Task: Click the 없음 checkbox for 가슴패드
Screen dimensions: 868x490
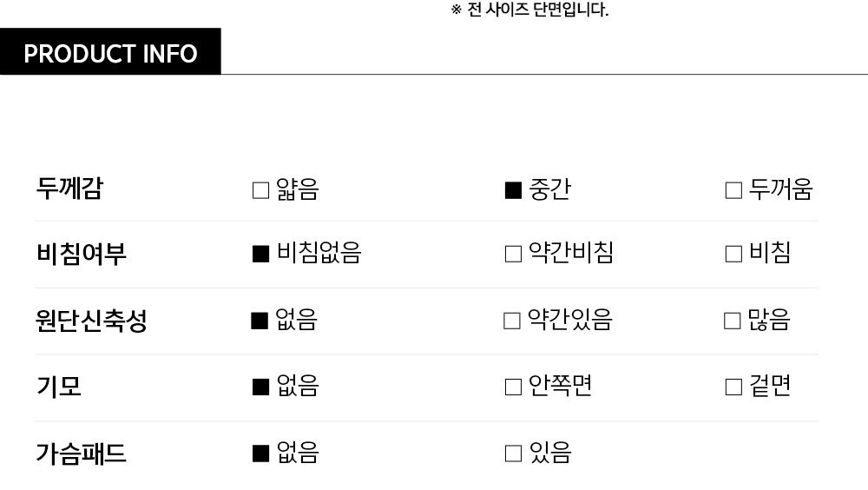Action: [x=260, y=453]
